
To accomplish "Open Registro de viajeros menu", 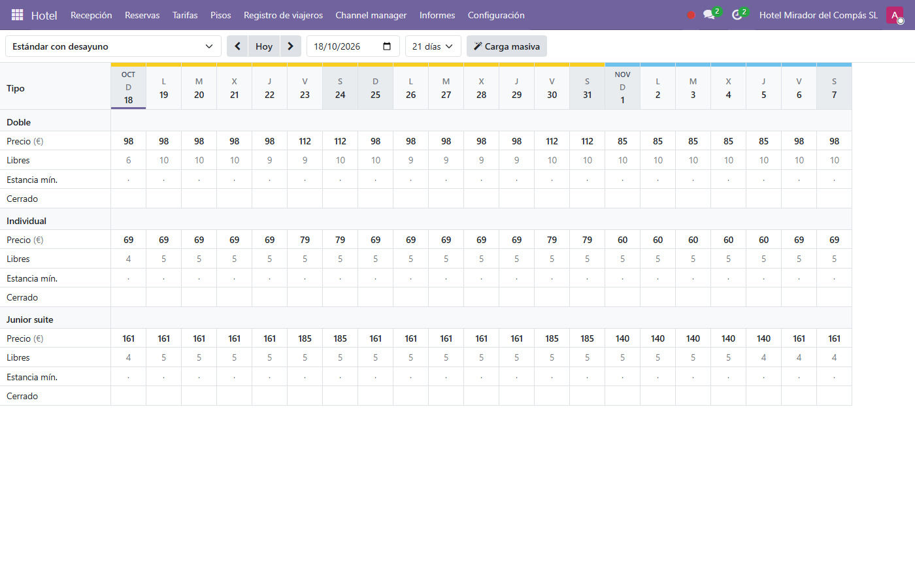I will click(283, 15).
